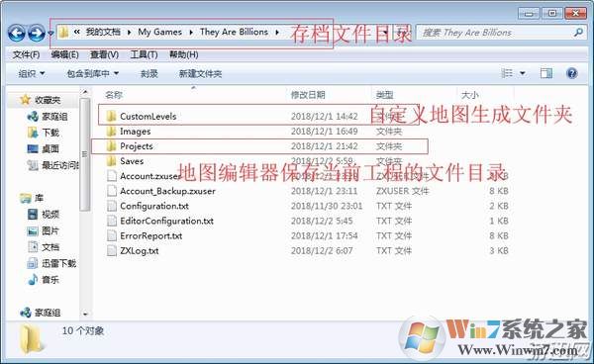Select ErrorReport.txt file
Screen dimensions: 594x364
coord(150,235)
